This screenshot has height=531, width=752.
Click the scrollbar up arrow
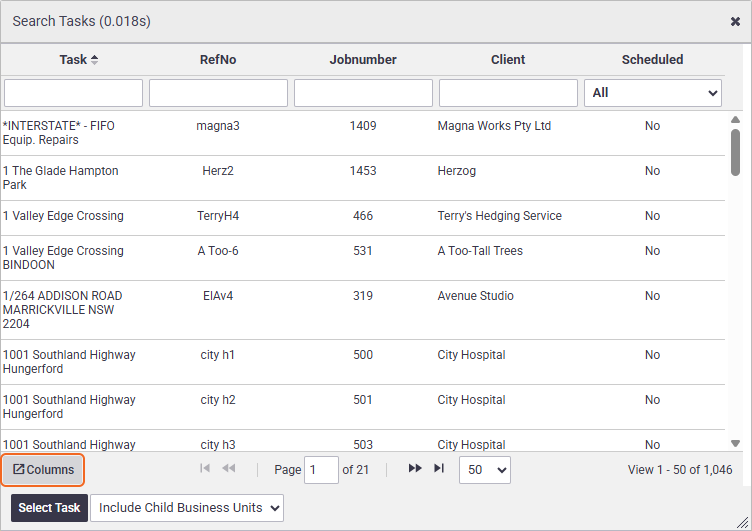coord(735,119)
